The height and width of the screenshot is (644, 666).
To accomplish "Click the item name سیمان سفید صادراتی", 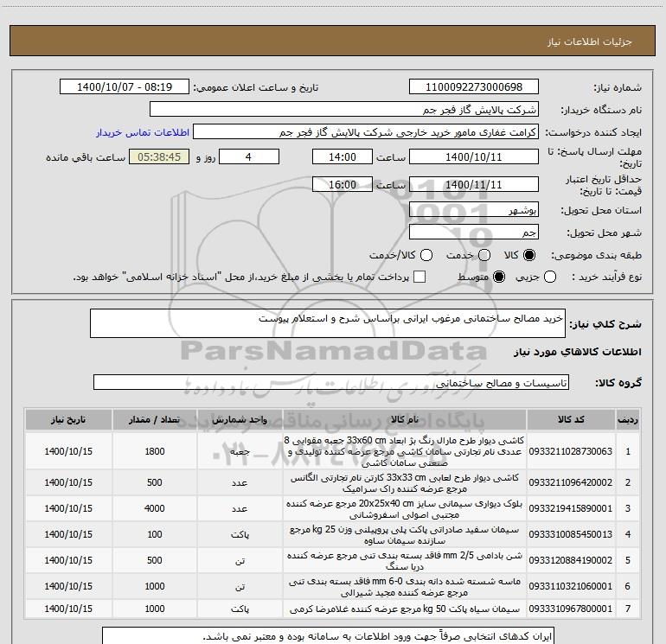I will 405,535.
